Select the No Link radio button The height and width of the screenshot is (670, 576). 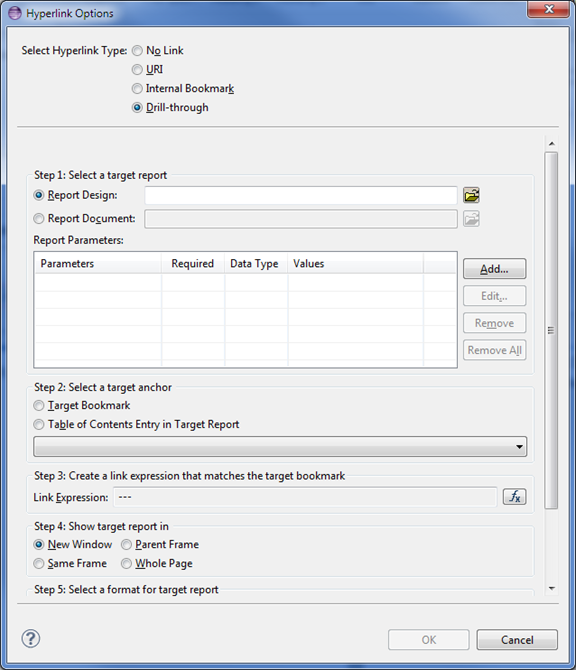click(137, 51)
